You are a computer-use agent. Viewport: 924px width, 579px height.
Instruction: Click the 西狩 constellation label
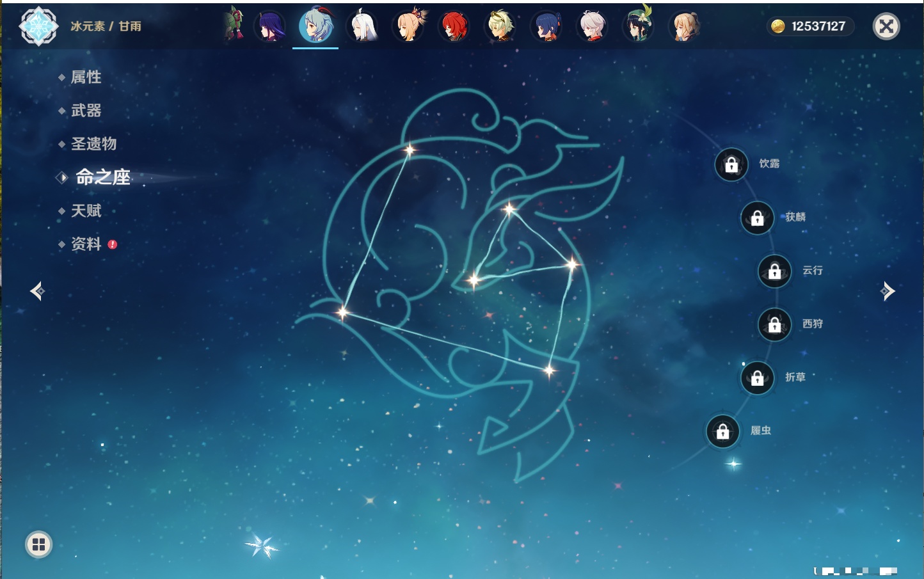coord(813,324)
